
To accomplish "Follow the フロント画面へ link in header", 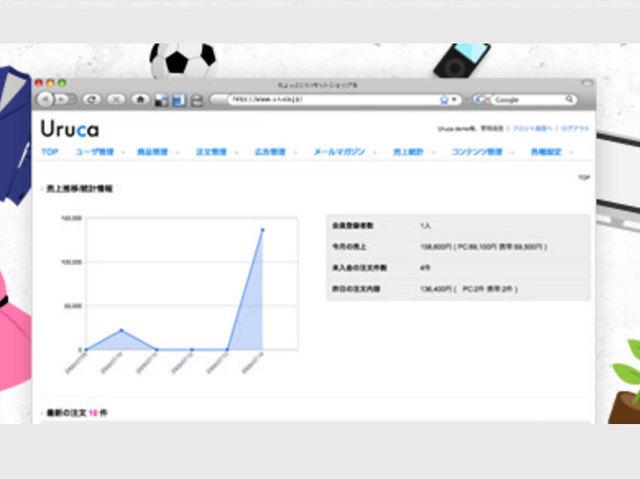I will coord(533,129).
